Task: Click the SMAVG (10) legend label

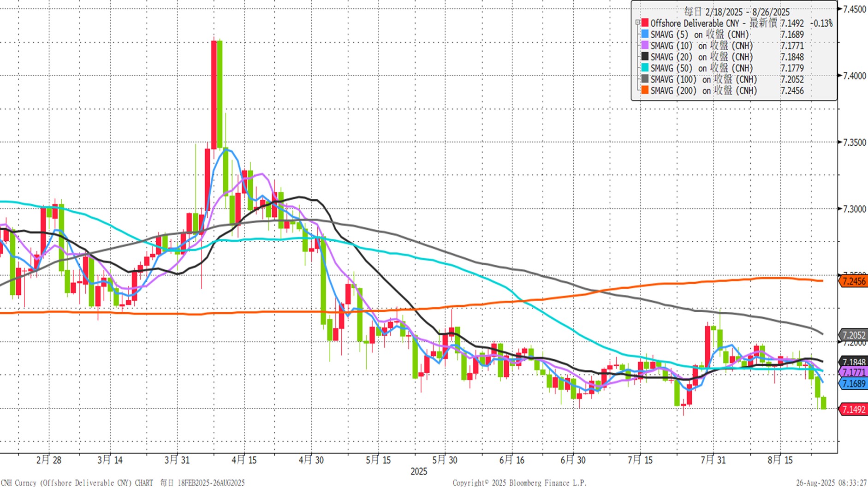Action: coord(702,46)
